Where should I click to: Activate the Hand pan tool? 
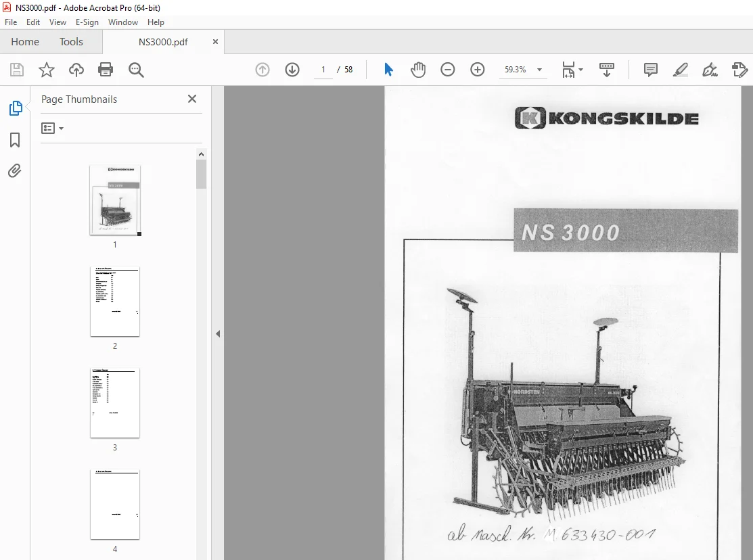pos(418,70)
